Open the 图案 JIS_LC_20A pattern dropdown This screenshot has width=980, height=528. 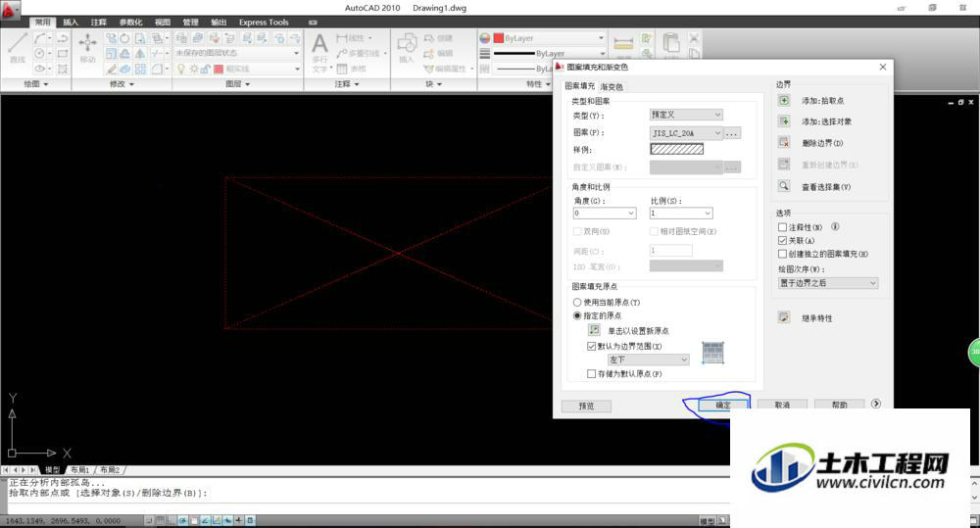(x=686, y=133)
